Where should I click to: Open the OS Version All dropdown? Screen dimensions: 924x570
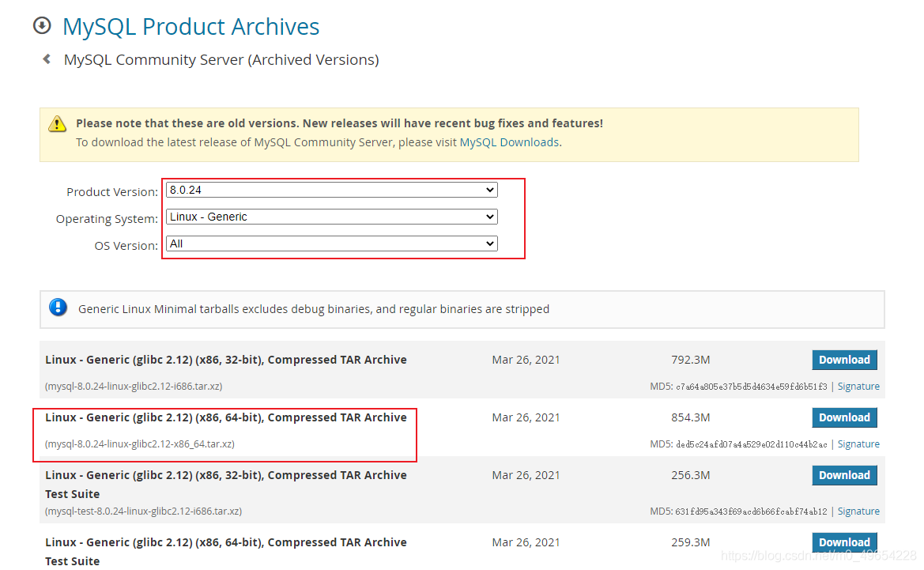point(332,243)
